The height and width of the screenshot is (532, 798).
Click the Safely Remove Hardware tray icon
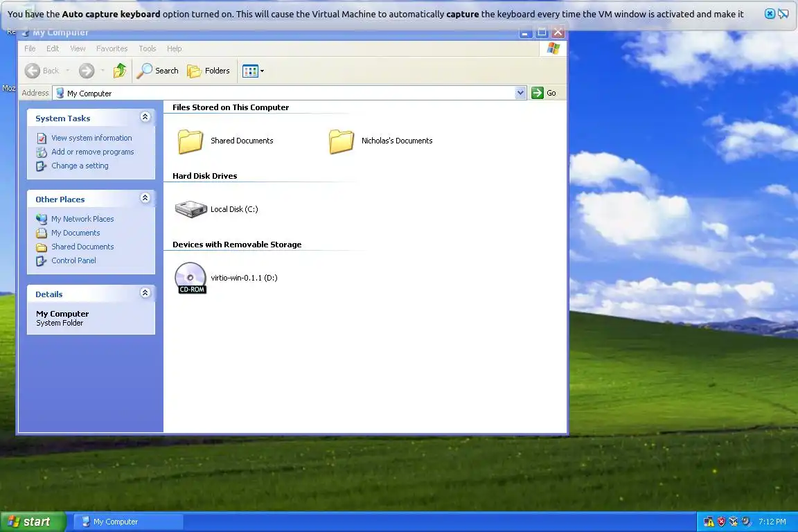click(x=746, y=522)
